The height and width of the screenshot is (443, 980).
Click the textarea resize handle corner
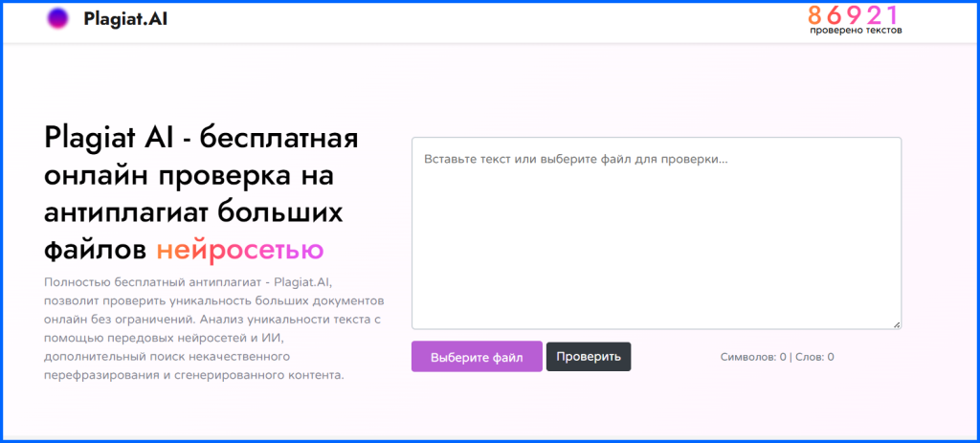point(897,325)
